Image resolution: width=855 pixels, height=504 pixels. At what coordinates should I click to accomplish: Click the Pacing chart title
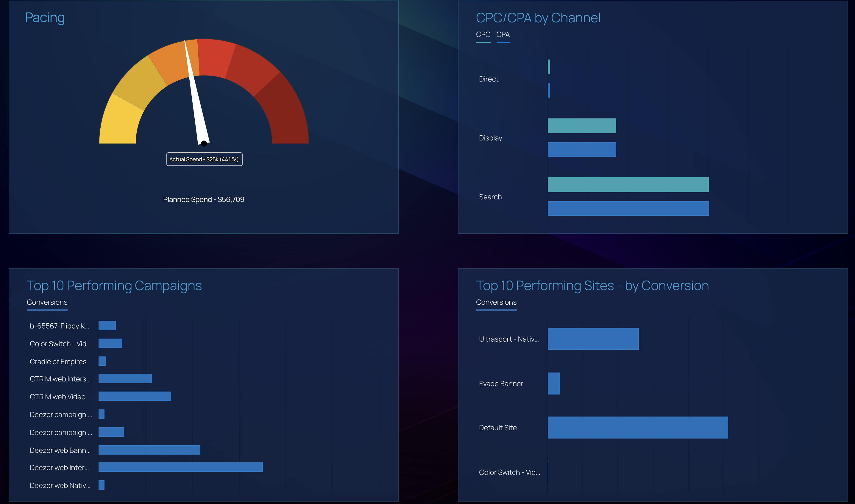45,18
